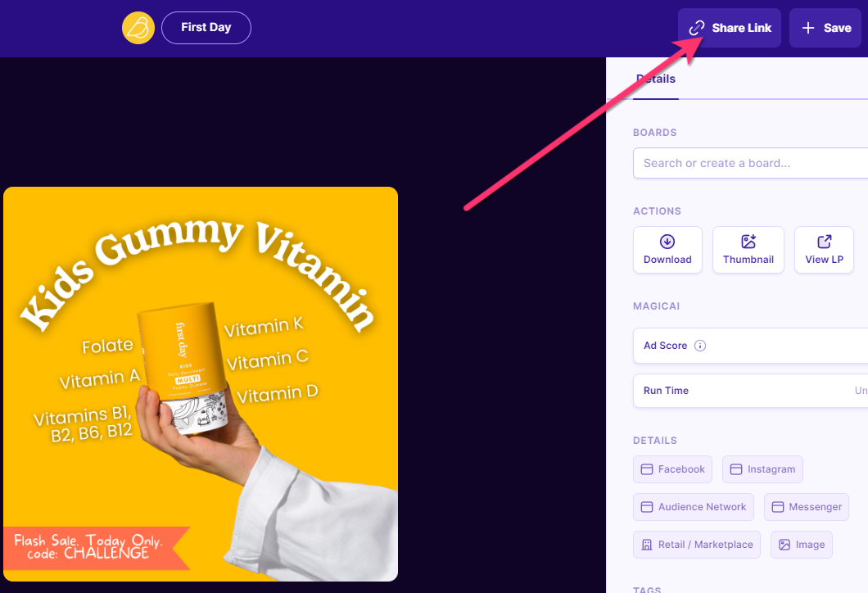The image size is (868, 593).
Task: Click the DETAILS section heading
Action: [655, 440]
